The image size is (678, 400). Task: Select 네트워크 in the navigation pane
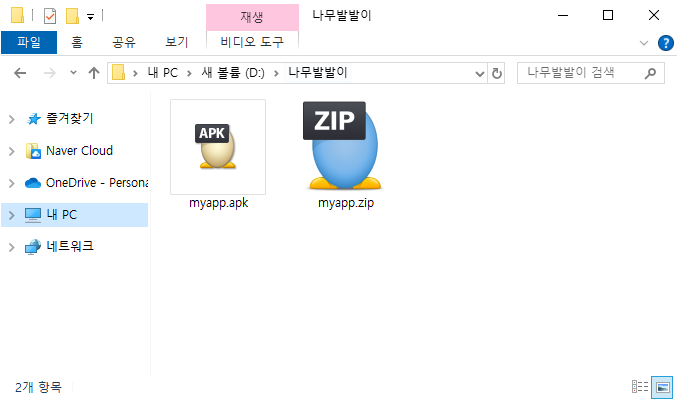(x=70, y=246)
